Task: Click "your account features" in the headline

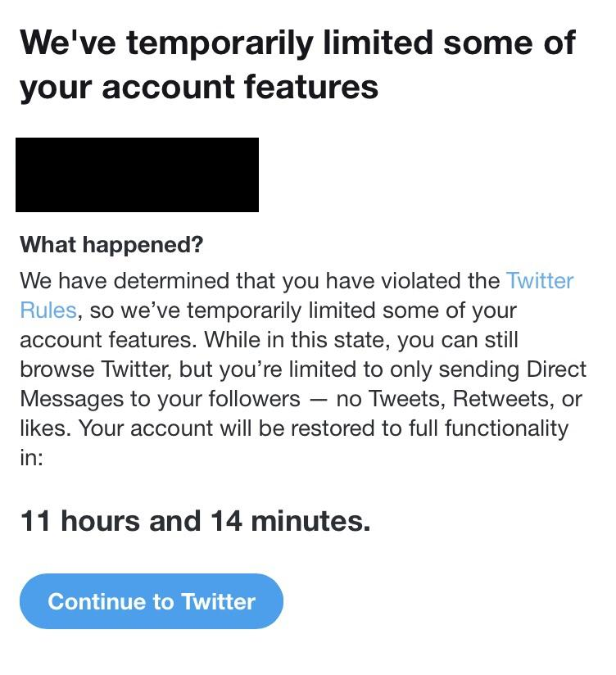Action: pyautogui.click(x=199, y=86)
